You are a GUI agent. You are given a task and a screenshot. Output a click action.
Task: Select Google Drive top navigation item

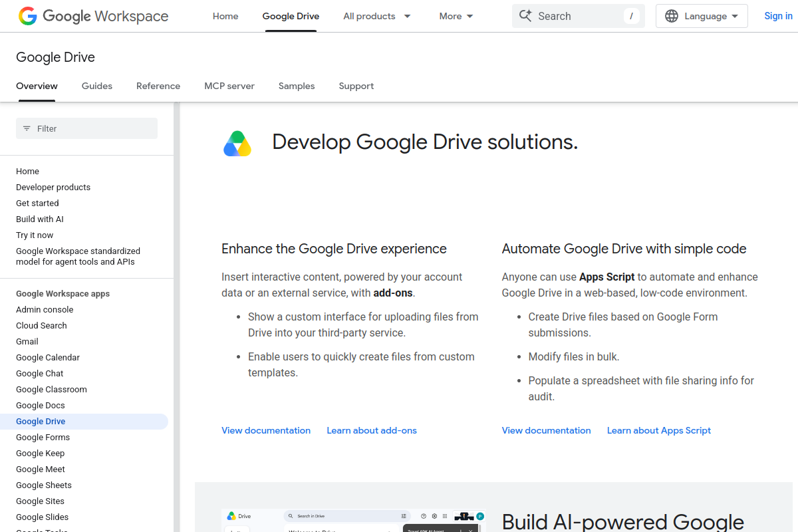point(291,16)
